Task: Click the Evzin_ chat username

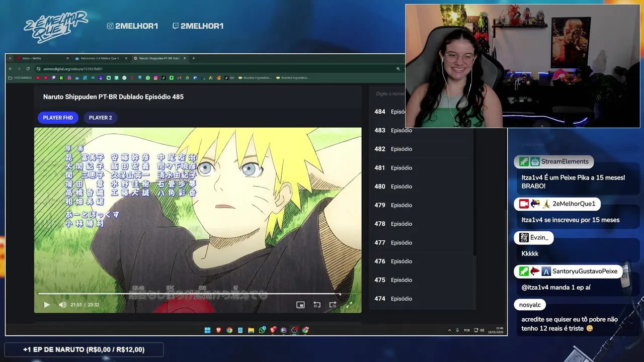Action: [539, 237]
